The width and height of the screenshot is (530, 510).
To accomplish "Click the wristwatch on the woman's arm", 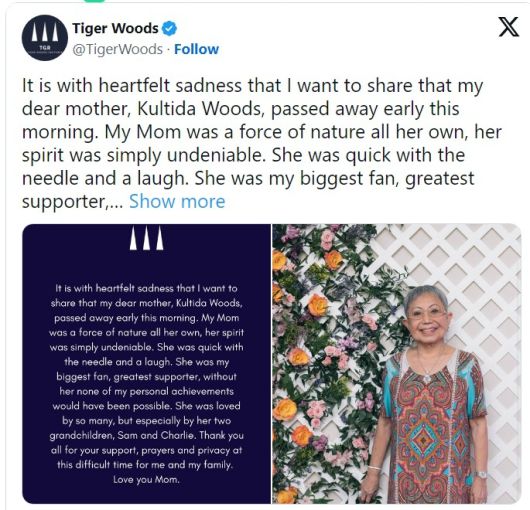I will click(x=480, y=475).
